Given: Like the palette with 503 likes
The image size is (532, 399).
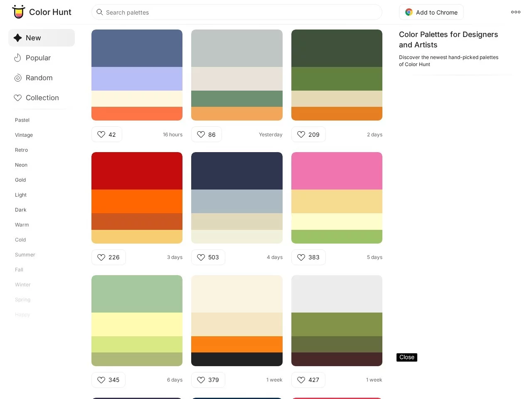Looking at the screenshot, I should point(201,257).
